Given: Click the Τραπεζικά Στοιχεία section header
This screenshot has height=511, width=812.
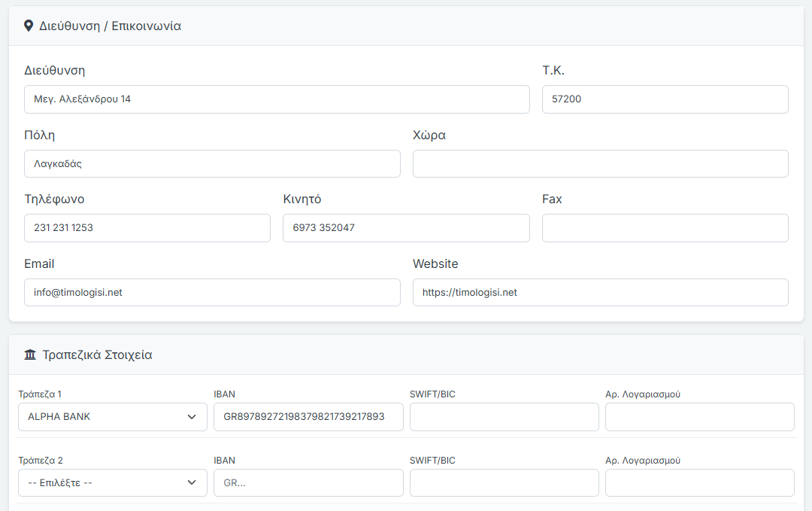Looking at the screenshot, I should (x=98, y=355).
